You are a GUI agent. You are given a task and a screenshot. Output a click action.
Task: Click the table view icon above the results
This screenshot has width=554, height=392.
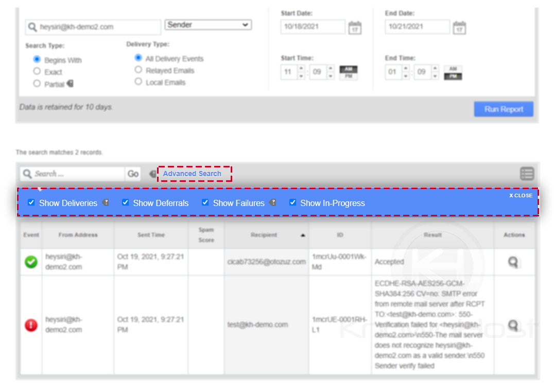pyautogui.click(x=527, y=174)
